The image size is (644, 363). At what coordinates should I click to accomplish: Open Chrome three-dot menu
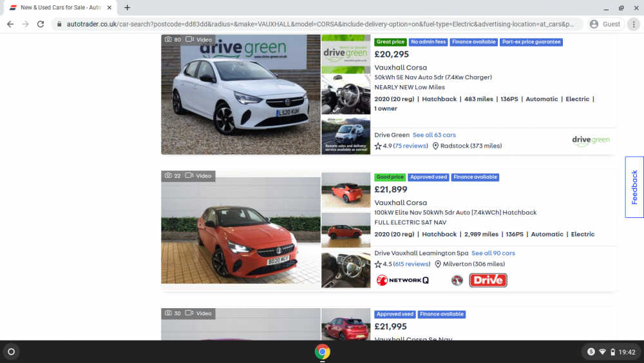click(x=634, y=25)
